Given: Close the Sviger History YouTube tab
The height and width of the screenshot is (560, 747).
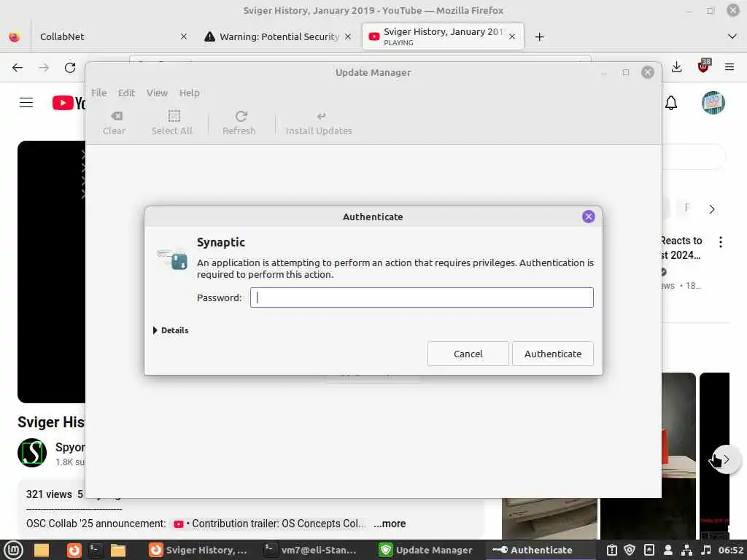Looking at the screenshot, I should click(x=512, y=36).
